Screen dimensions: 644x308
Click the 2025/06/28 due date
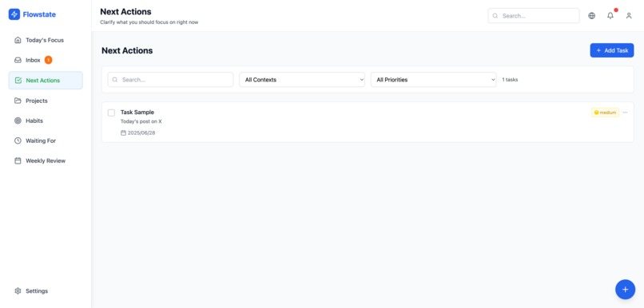tap(141, 133)
